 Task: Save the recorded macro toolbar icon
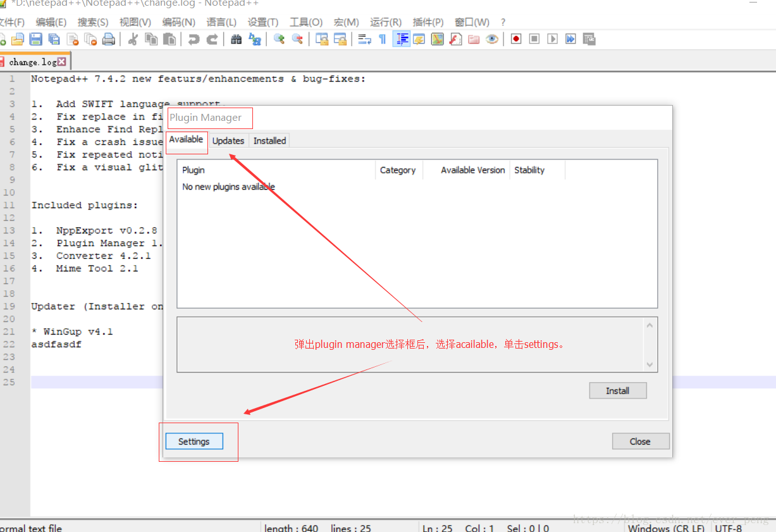pos(589,39)
